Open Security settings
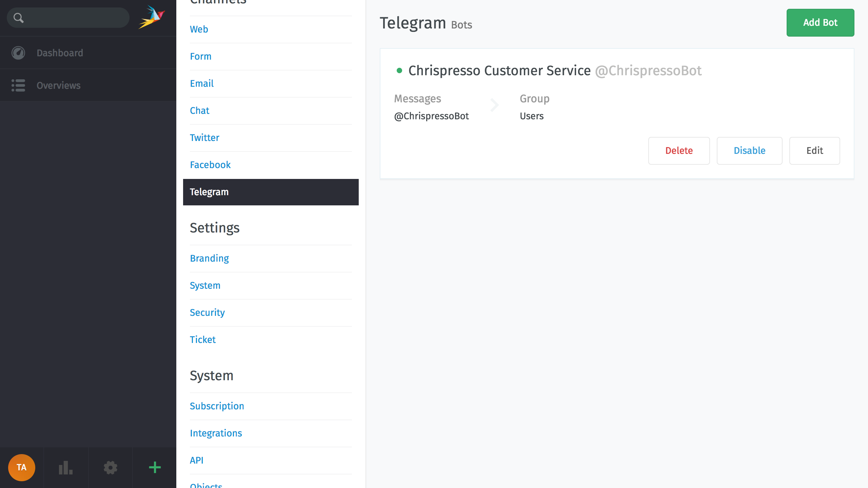This screenshot has width=868, height=488. (x=207, y=312)
